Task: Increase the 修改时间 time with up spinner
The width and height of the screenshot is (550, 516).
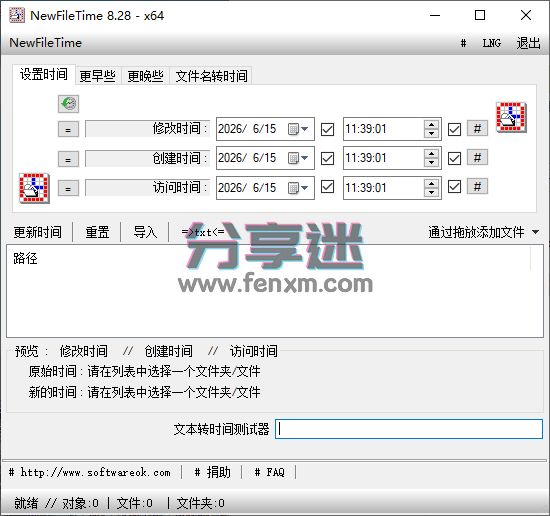Action: 431,125
